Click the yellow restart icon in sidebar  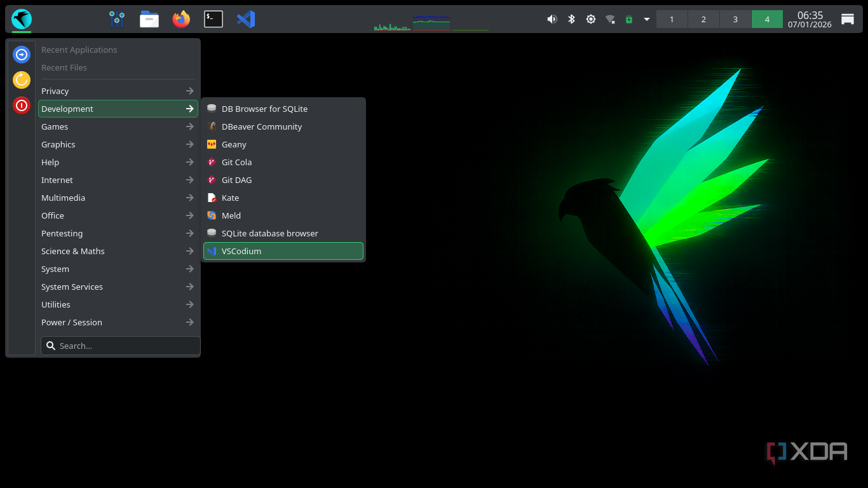coord(22,79)
